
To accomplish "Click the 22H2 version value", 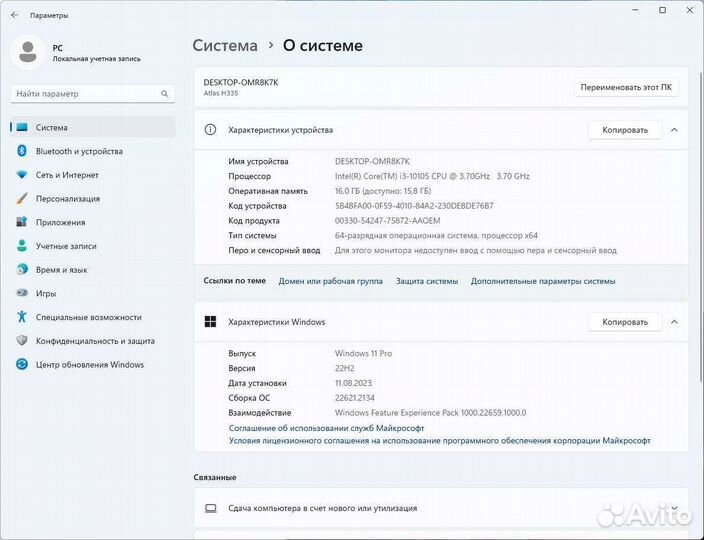I will [344, 368].
